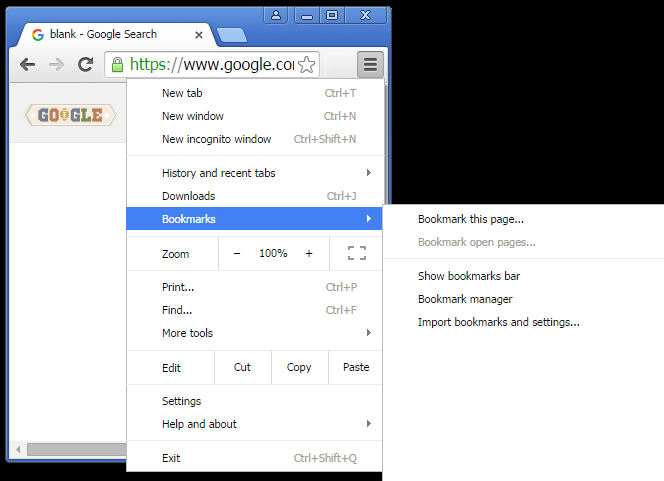Click the Cut button in Edit row

tap(242, 367)
